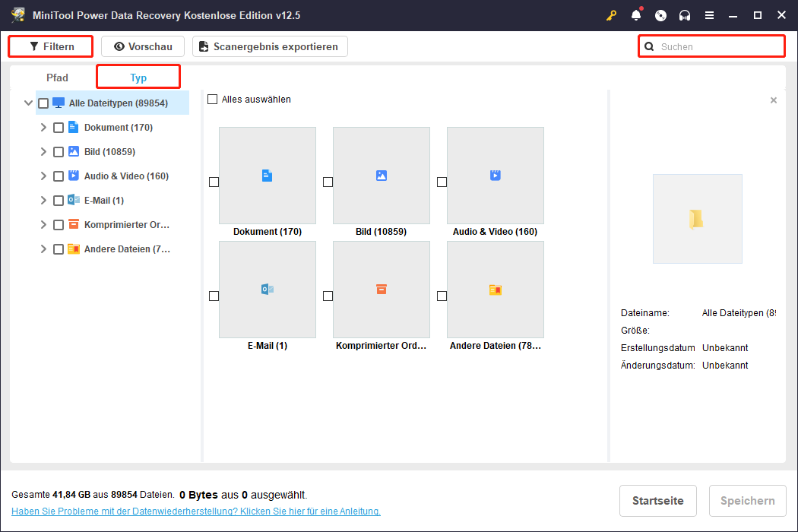Screen dimensions: 798x532
Task: Open the Filtern options
Action: click(x=51, y=46)
